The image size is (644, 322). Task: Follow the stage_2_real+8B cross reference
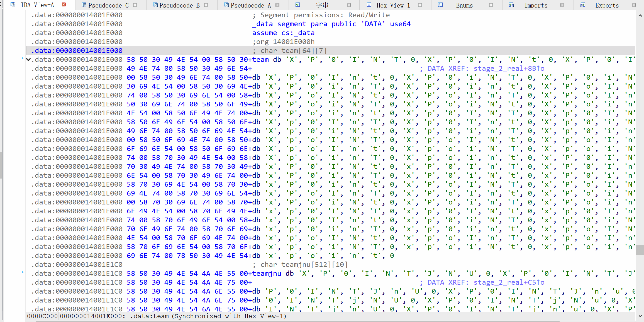tap(509, 69)
